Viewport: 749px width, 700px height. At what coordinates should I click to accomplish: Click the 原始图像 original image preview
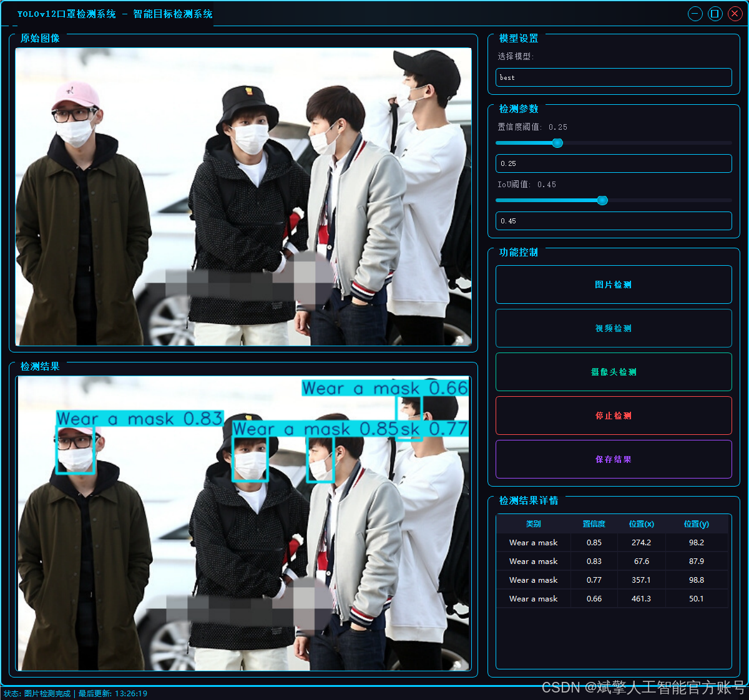click(x=243, y=197)
